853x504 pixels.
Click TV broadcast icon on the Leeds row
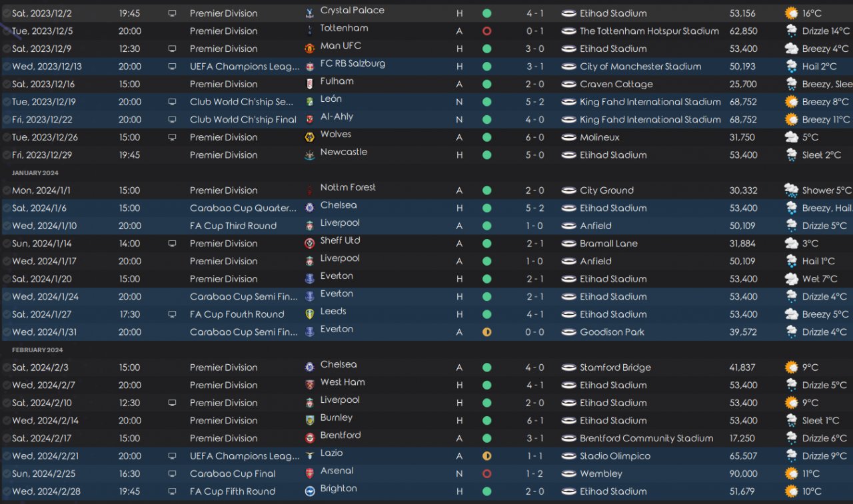(173, 314)
